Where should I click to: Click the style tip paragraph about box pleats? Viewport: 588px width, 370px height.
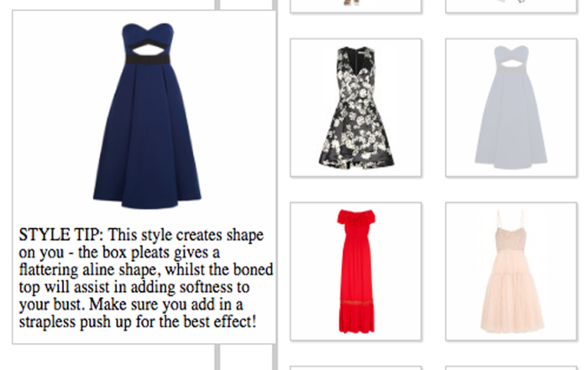pos(146,279)
